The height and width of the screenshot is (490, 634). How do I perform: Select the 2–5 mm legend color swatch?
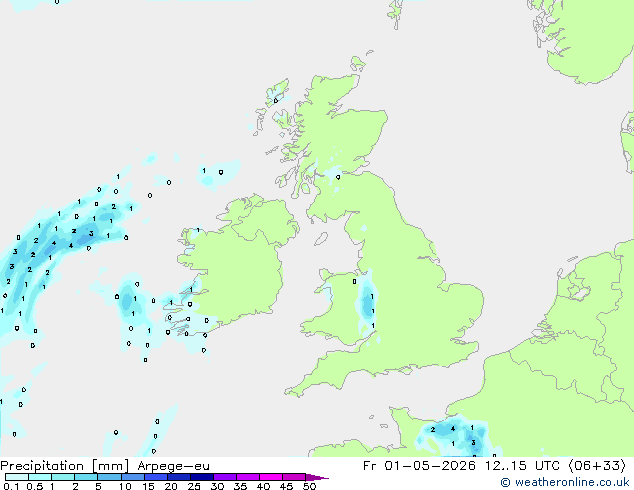pyautogui.click(x=86, y=477)
